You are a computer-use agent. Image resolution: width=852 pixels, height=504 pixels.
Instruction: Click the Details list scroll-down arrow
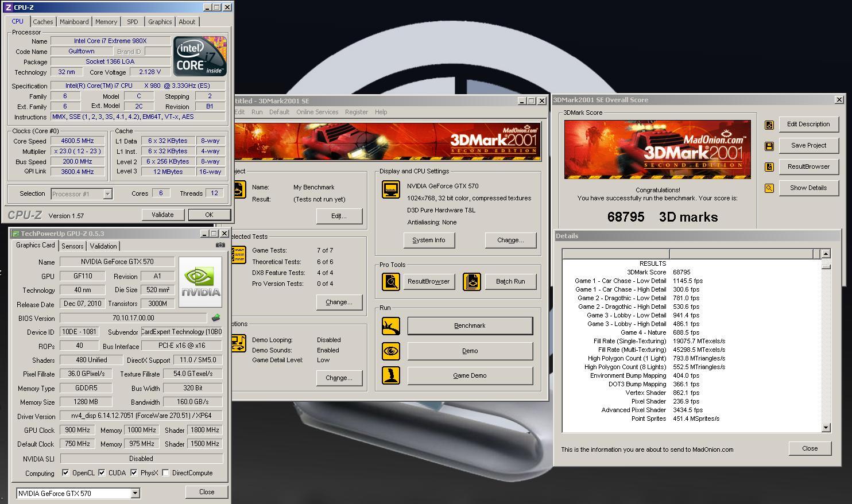coord(826,428)
